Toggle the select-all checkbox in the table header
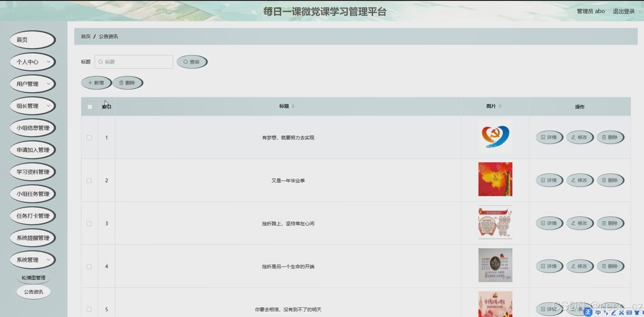The width and height of the screenshot is (644, 317). (x=90, y=107)
